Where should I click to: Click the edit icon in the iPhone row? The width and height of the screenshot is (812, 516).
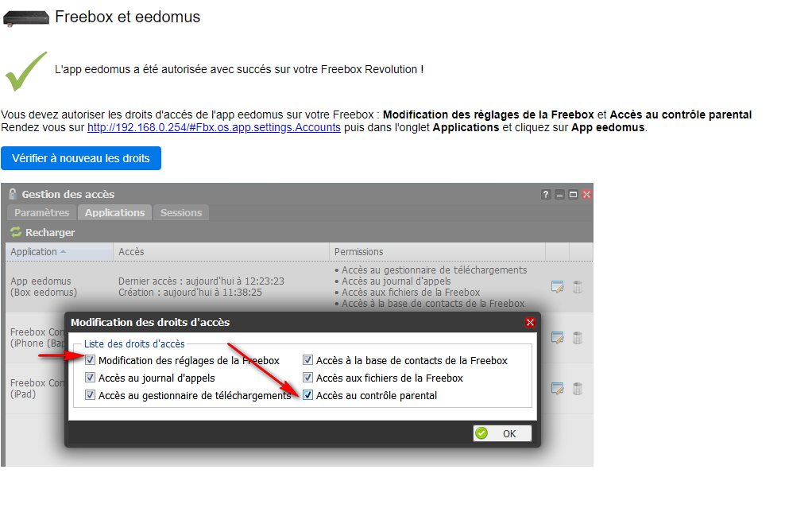tap(558, 338)
